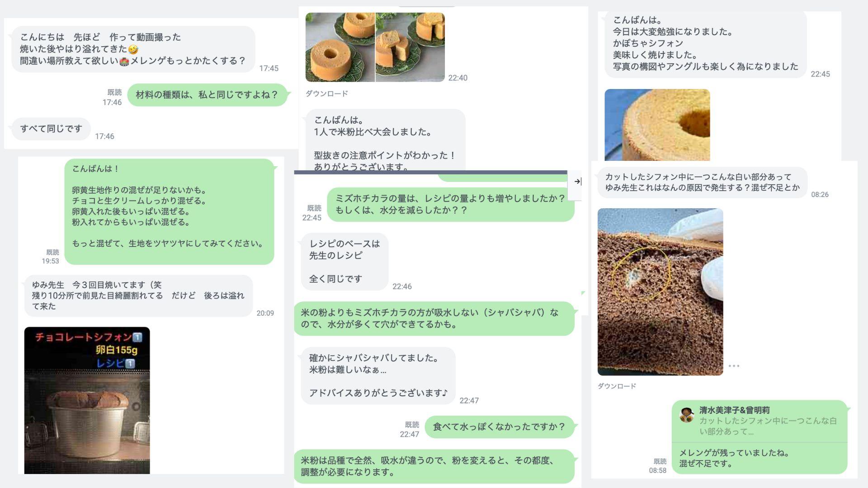Select the 食べて水っぽくなかったですか？ message
Screen dimensions: 868x488
[x=499, y=427]
